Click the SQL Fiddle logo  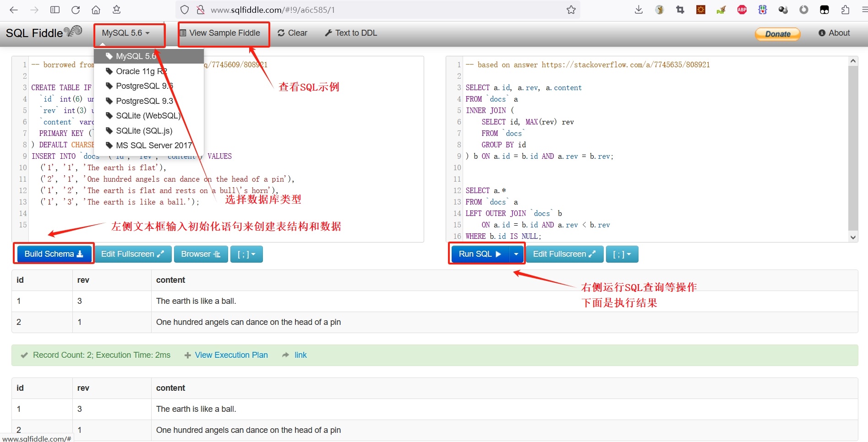[44, 32]
